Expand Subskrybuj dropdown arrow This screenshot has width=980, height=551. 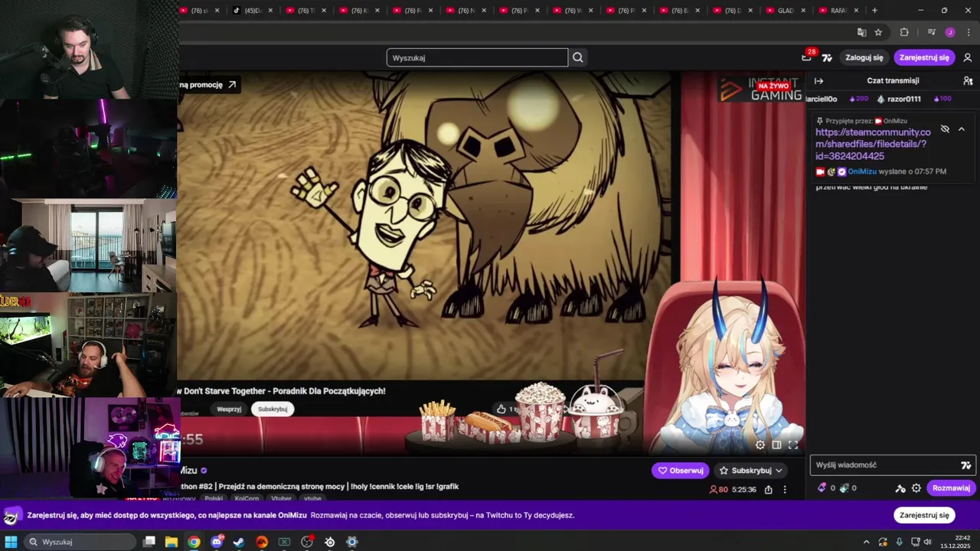(x=779, y=471)
